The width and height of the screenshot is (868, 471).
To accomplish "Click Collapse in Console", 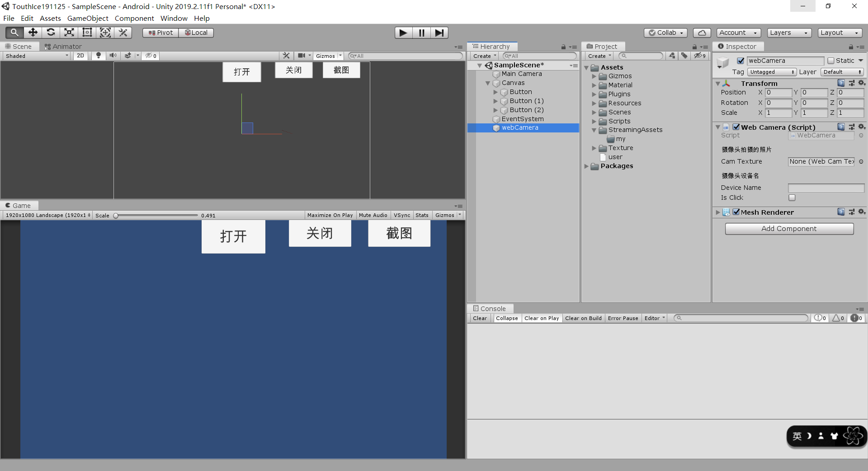I will pyautogui.click(x=507, y=318).
